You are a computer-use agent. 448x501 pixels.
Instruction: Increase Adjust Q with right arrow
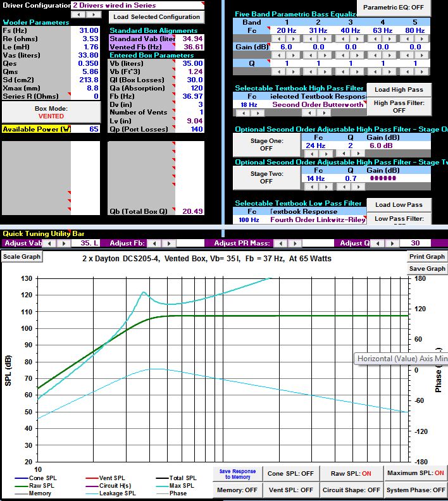tap(392, 243)
